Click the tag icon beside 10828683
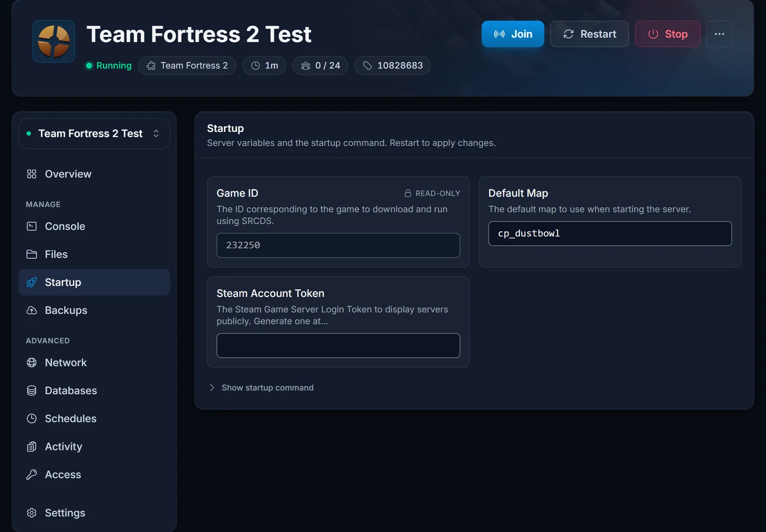 (x=367, y=66)
